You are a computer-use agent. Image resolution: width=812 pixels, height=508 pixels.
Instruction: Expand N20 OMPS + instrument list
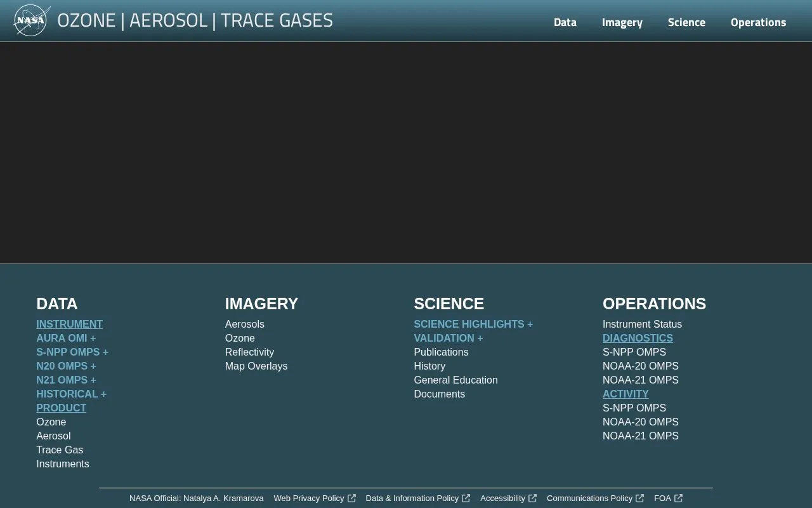66,366
